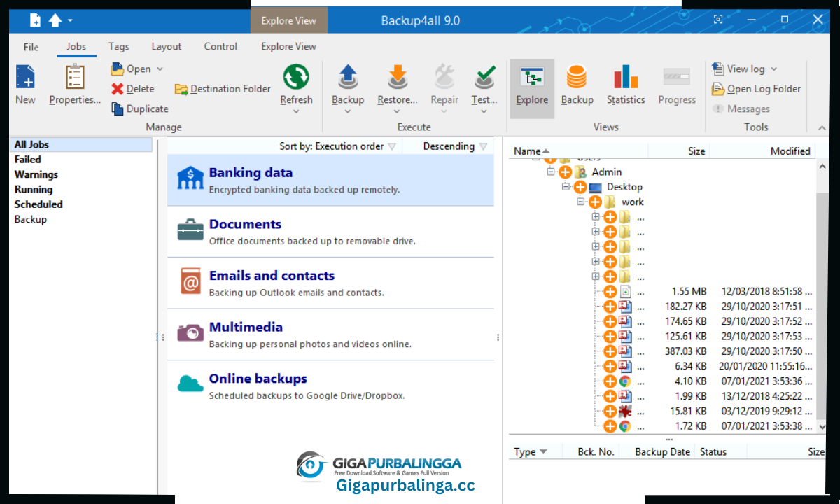The image size is (840, 504).
Task: Open quick access toolbar dropdown arrow
Action: pyautogui.click(x=70, y=21)
